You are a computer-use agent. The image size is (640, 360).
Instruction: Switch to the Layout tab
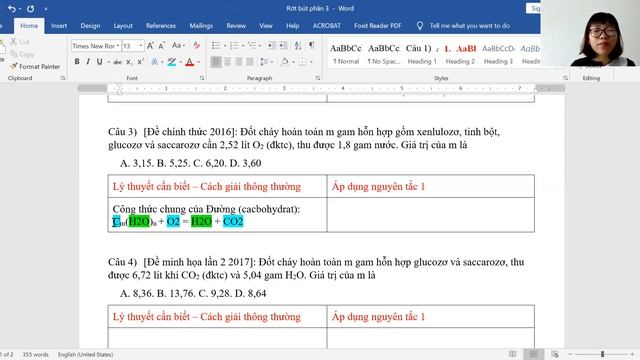(x=123, y=26)
